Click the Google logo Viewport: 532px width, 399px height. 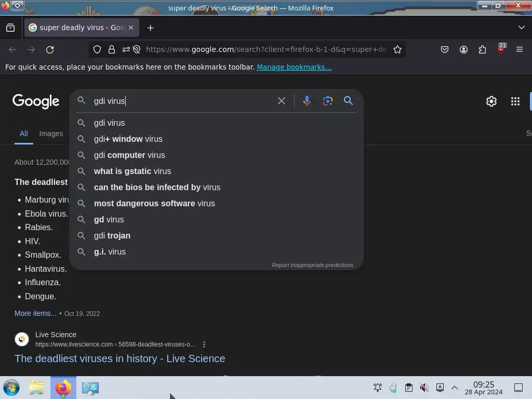click(36, 101)
